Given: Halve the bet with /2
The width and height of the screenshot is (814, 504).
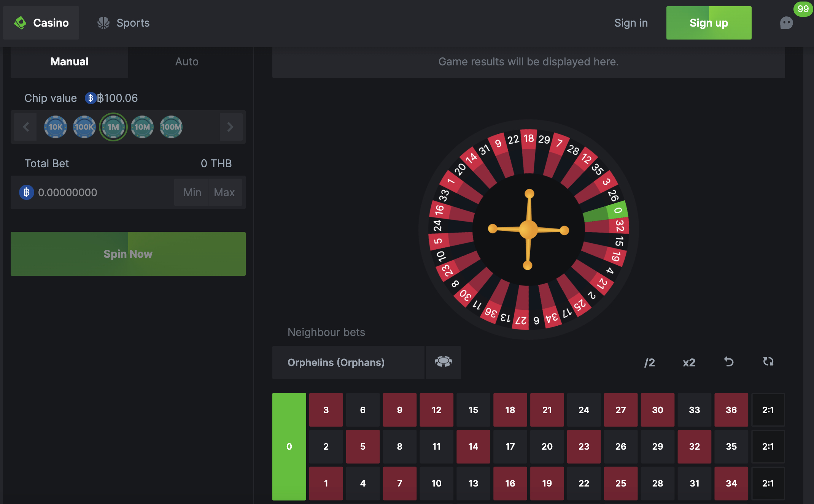Looking at the screenshot, I should (x=650, y=363).
